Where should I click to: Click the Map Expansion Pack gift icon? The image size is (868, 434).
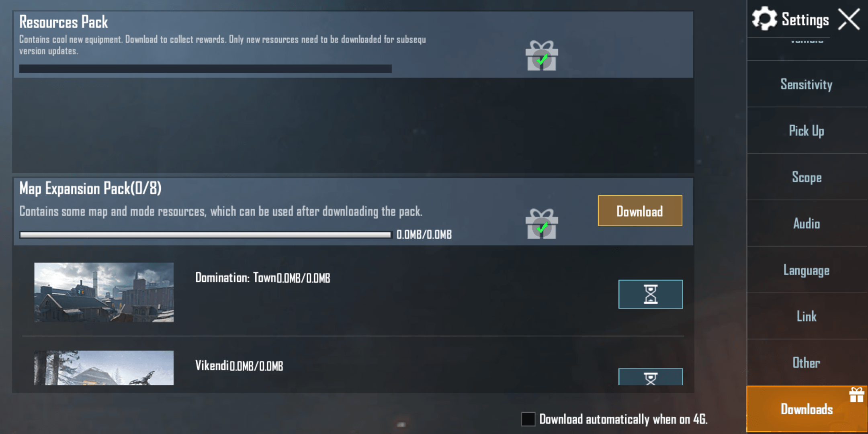point(542,224)
